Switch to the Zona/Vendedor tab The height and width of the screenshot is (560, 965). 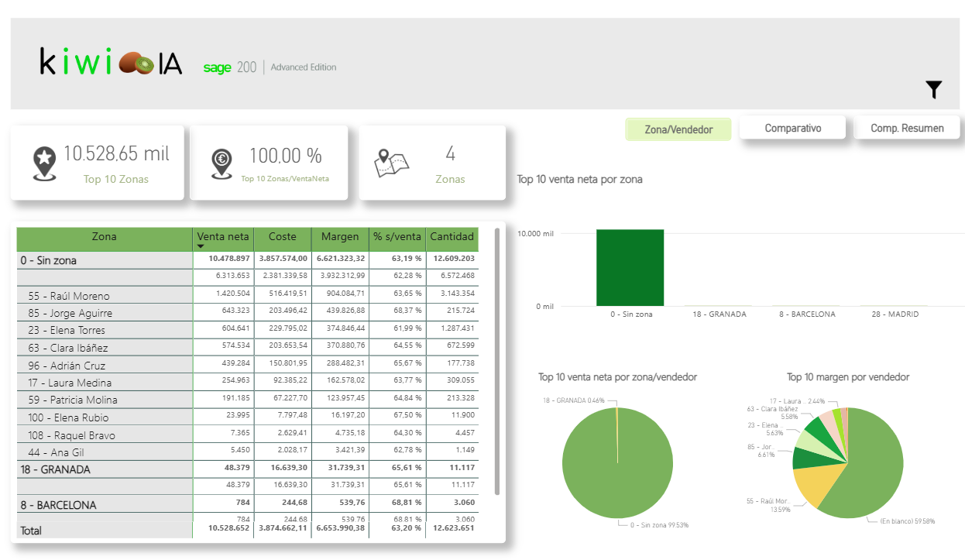tap(678, 129)
